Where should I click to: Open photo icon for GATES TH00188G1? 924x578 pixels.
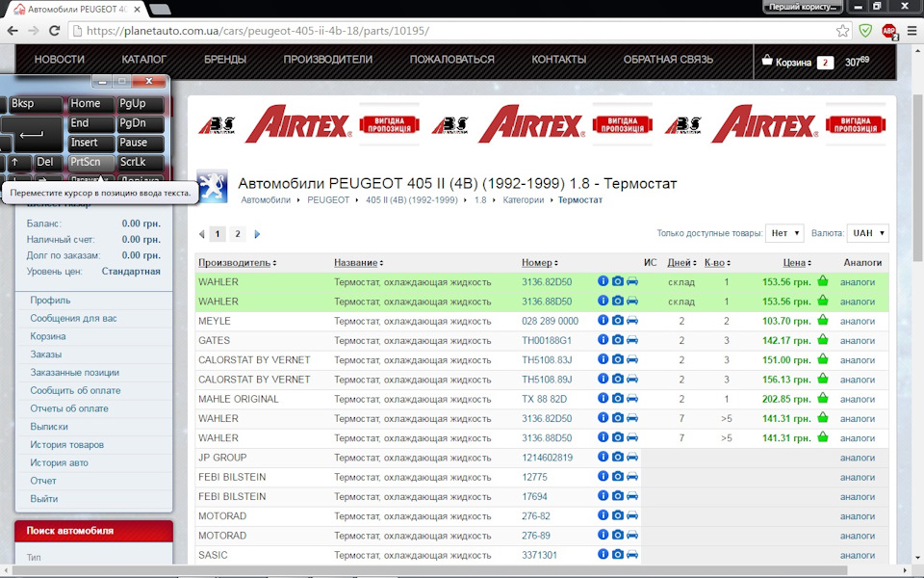tap(618, 340)
